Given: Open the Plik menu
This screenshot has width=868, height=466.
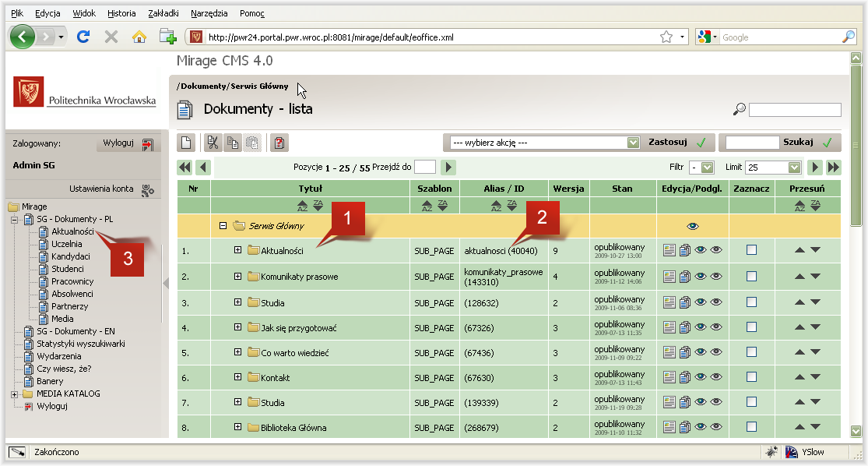Looking at the screenshot, I should tap(17, 13).
